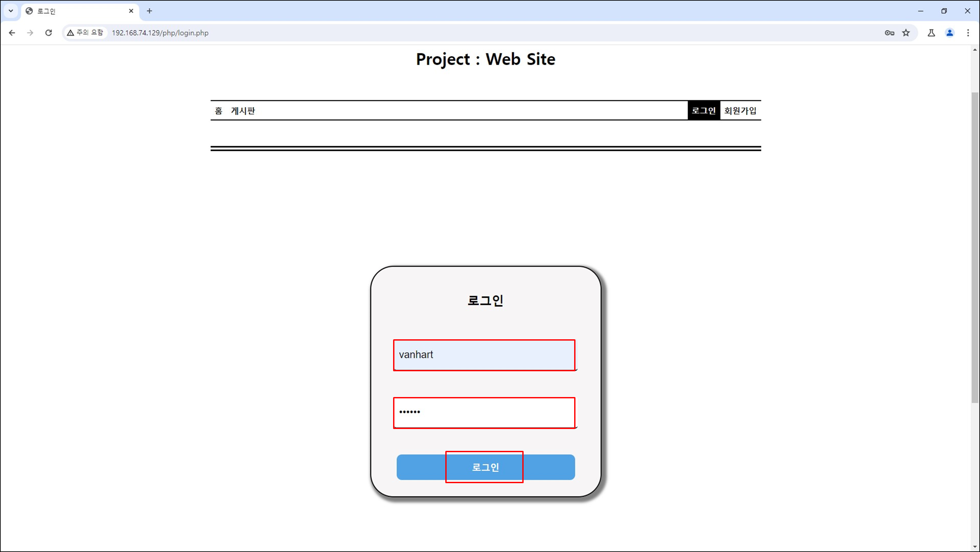Click the Project : Web Site heading
Screen dimensions: 980x552
485,59
